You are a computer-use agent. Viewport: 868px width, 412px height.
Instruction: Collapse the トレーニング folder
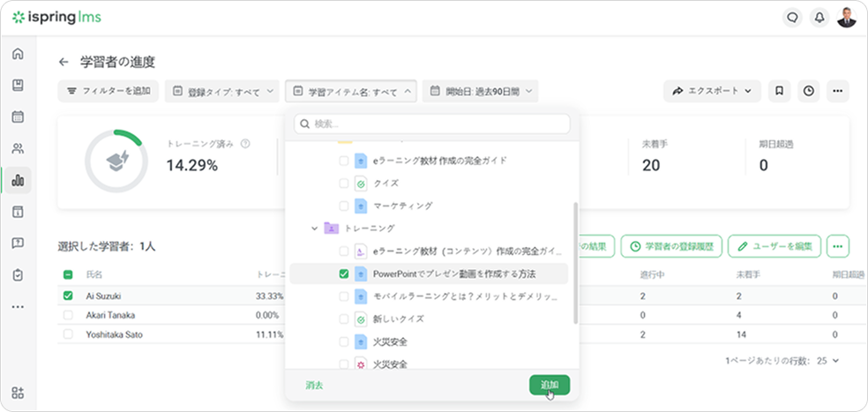[x=314, y=228]
